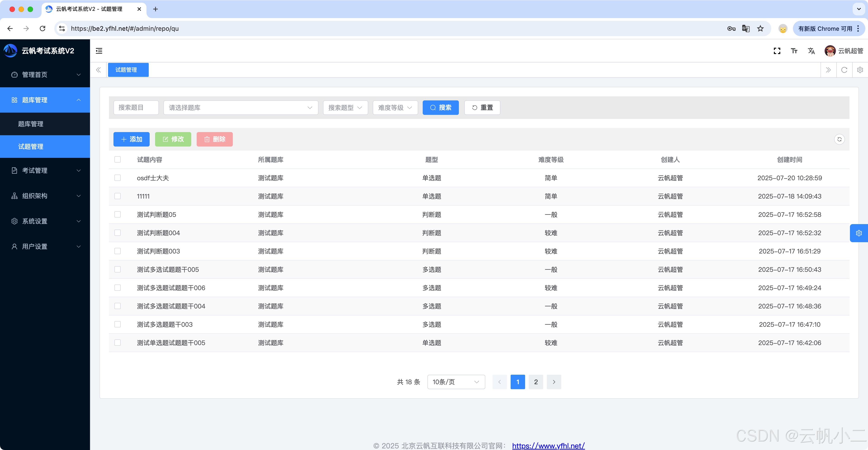Viewport: 868px width, 450px height.
Task: Open the 搜索题型 dropdown
Action: tap(345, 108)
